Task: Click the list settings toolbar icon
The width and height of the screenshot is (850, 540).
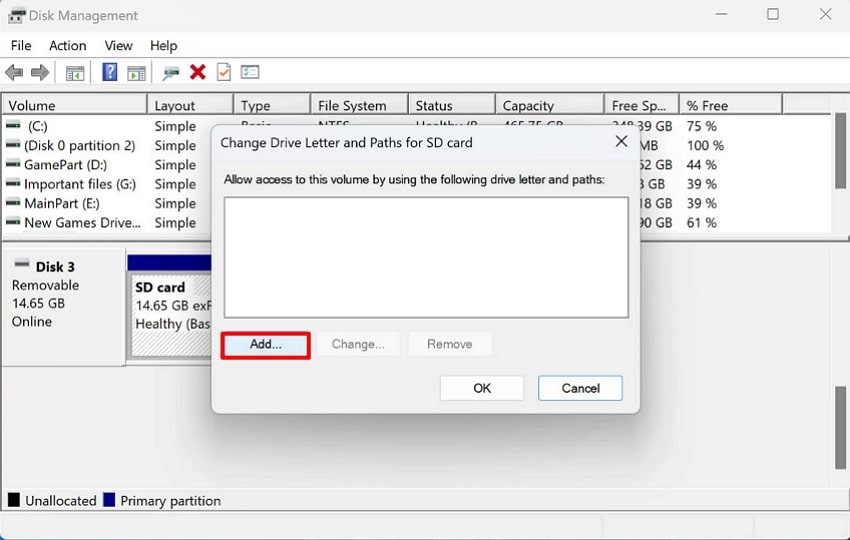Action: pyautogui.click(x=250, y=72)
